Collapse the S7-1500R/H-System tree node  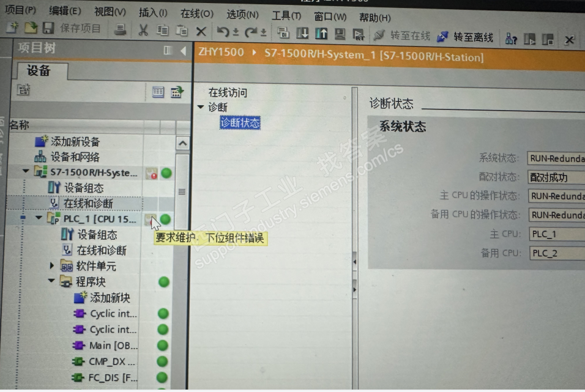click(x=26, y=171)
